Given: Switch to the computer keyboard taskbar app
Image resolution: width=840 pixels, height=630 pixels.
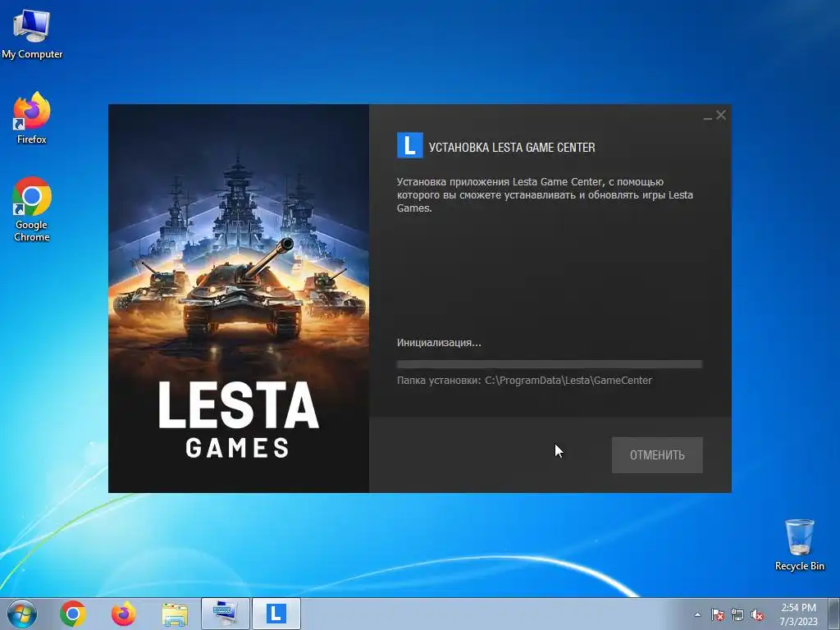Looking at the screenshot, I should (225, 614).
